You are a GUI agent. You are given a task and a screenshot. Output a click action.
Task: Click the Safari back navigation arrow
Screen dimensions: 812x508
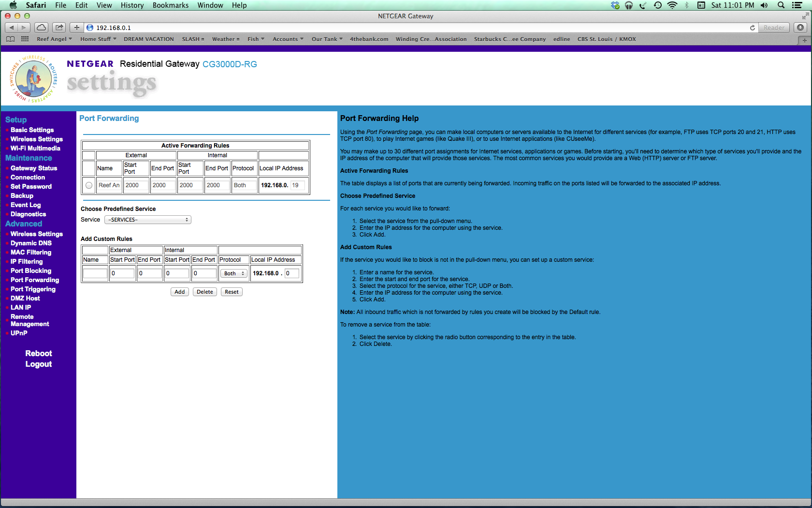12,28
